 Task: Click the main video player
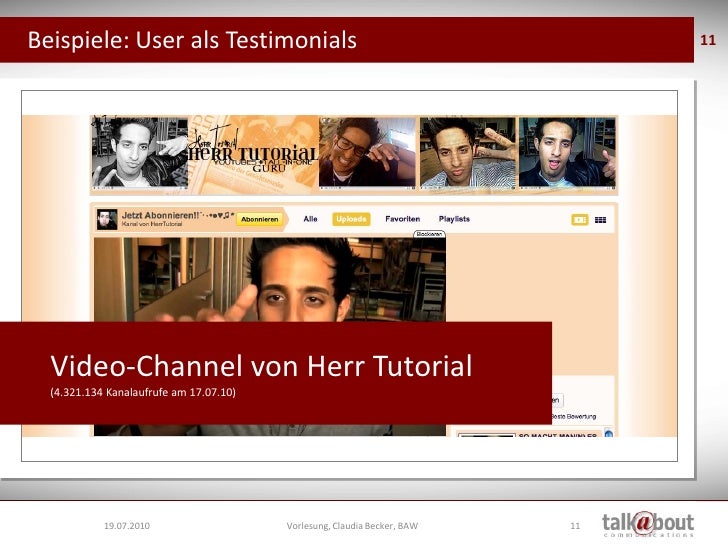tap(270, 336)
